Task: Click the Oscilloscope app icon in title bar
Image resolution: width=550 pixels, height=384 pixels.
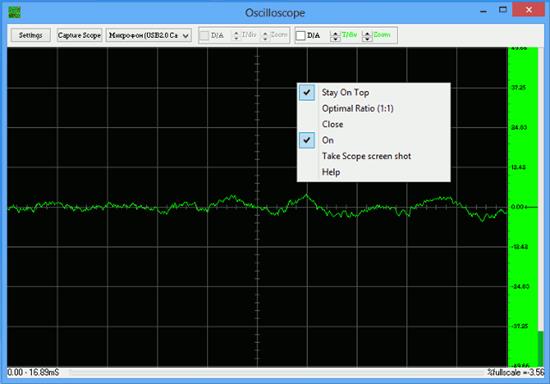Action: (14, 12)
